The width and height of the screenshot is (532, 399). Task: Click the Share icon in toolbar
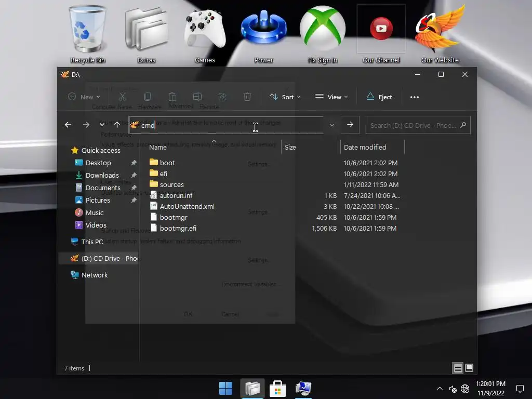click(x=222, y=97)
